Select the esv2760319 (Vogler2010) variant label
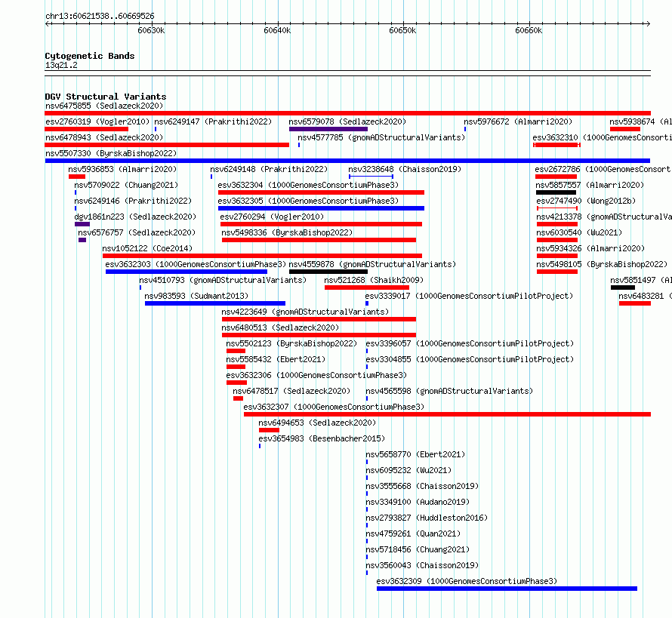This screenshot has width=672, height=618. (97, 121)
